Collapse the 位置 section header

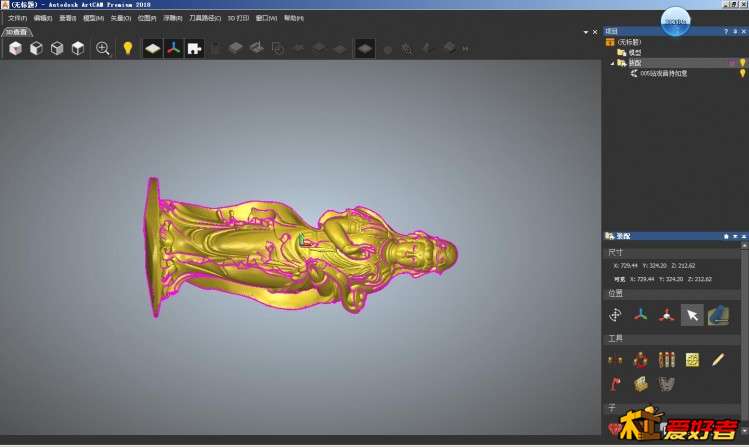point(672,293)
